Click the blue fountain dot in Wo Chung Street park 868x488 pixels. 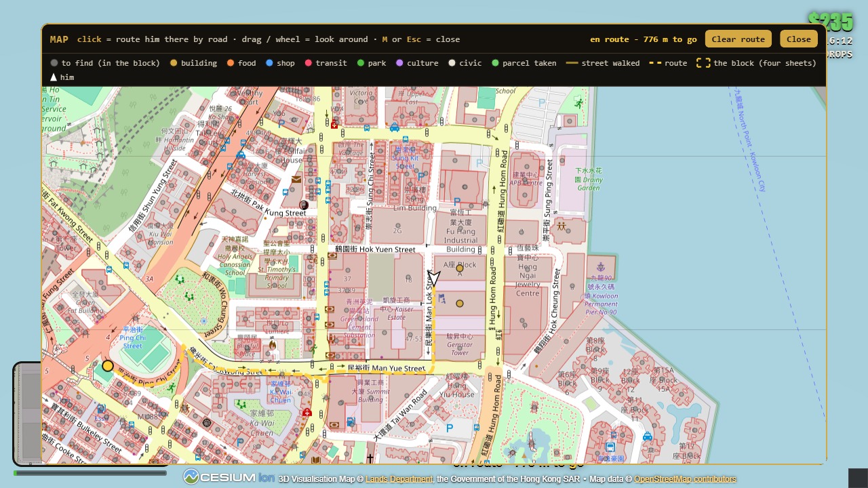click(203, 321)
